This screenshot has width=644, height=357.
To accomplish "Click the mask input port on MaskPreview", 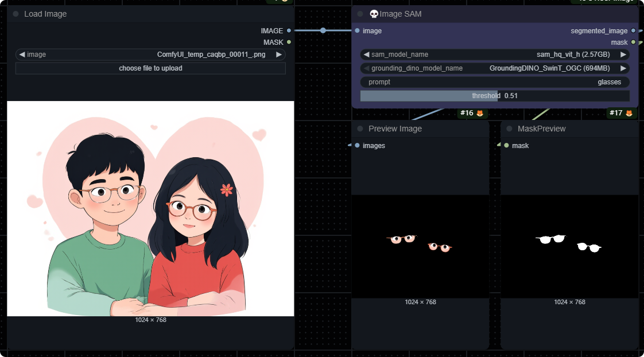I will 506,146.
